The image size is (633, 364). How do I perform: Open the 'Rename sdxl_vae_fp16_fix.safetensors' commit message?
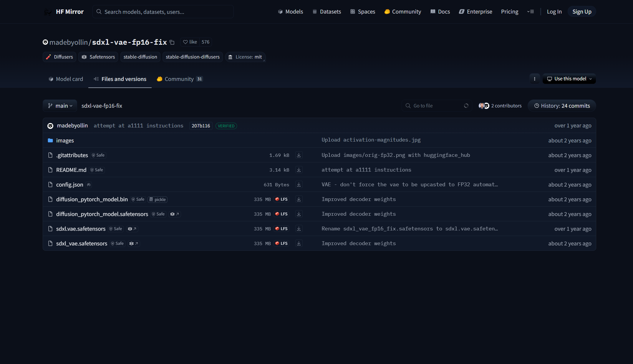(x=410, y=229)
